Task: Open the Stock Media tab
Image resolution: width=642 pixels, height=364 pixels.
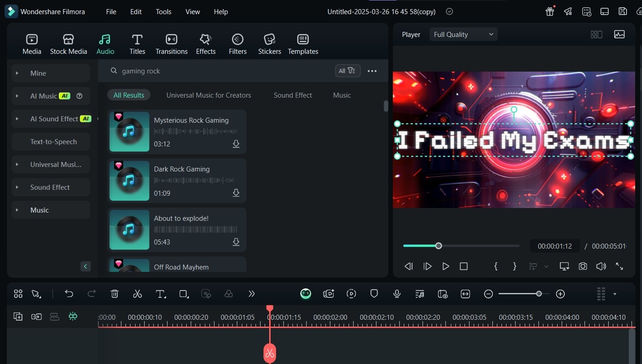Action: [68, 44]
